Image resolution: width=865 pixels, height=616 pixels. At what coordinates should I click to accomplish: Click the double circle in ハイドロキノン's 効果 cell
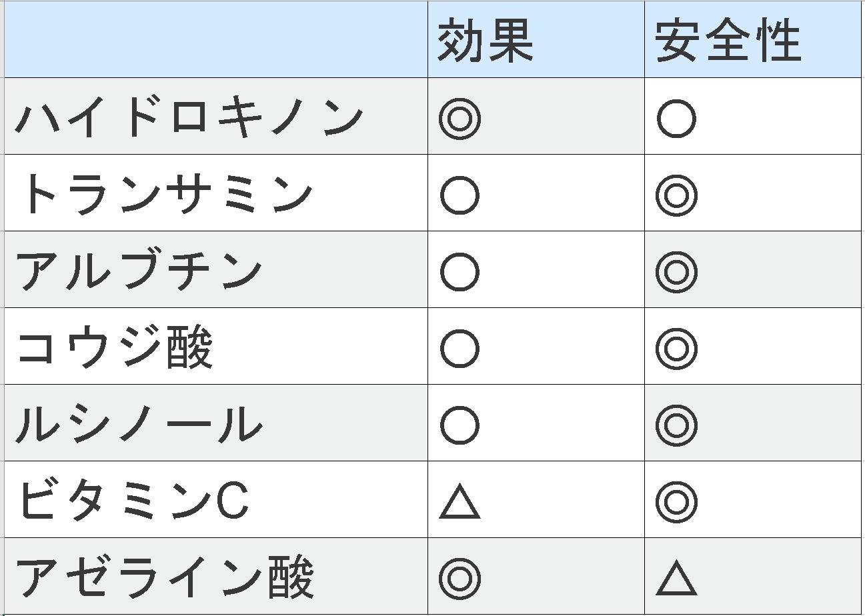point(460,119)
